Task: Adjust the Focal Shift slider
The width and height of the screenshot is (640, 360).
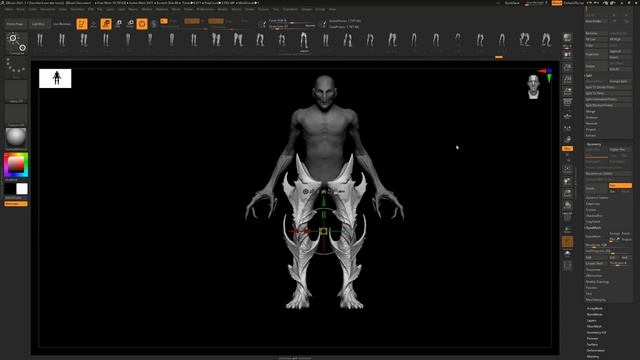Action: (x=292, y=21)
